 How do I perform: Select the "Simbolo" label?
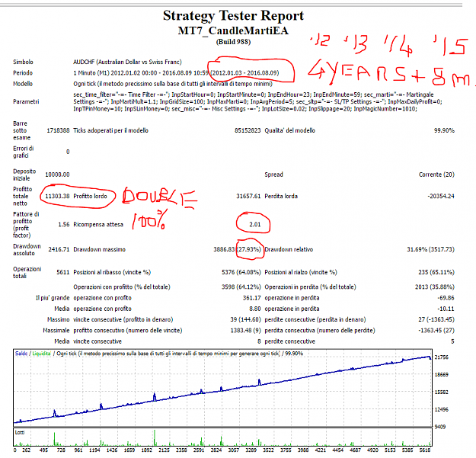point(23,62)
